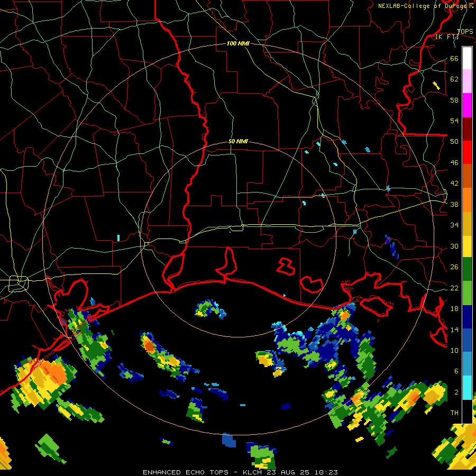Select the "42" scale label
The image size is (476, 476).
click(x=454, y=184)
